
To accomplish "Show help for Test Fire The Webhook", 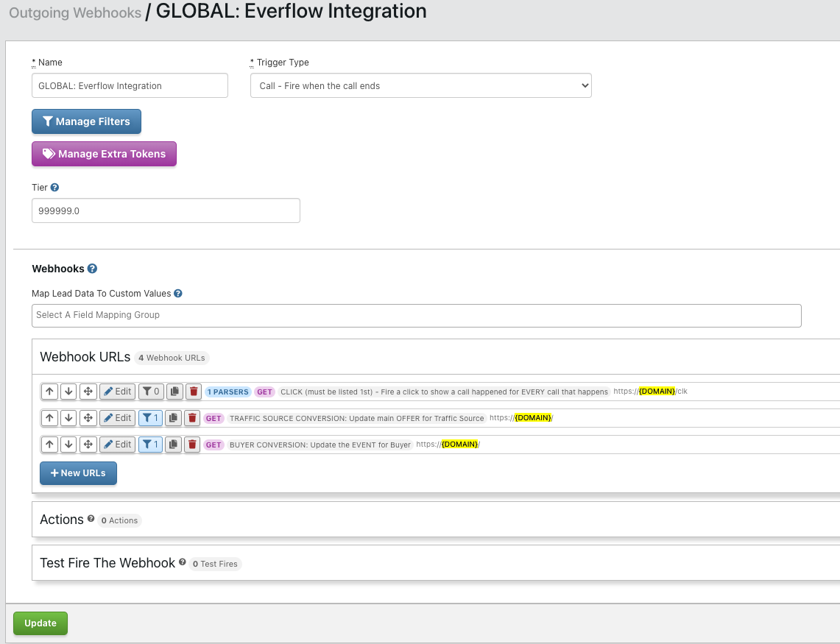I will [182, 562].
